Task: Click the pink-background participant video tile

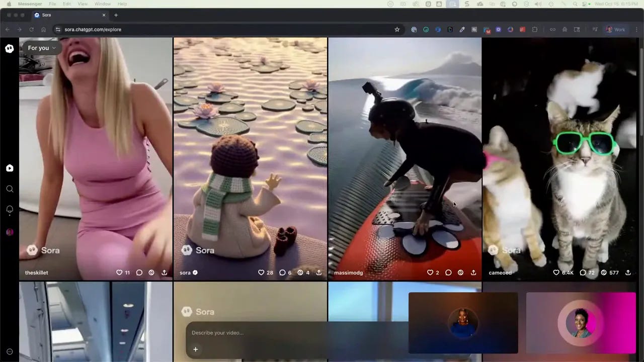Action: click(581, 323)
